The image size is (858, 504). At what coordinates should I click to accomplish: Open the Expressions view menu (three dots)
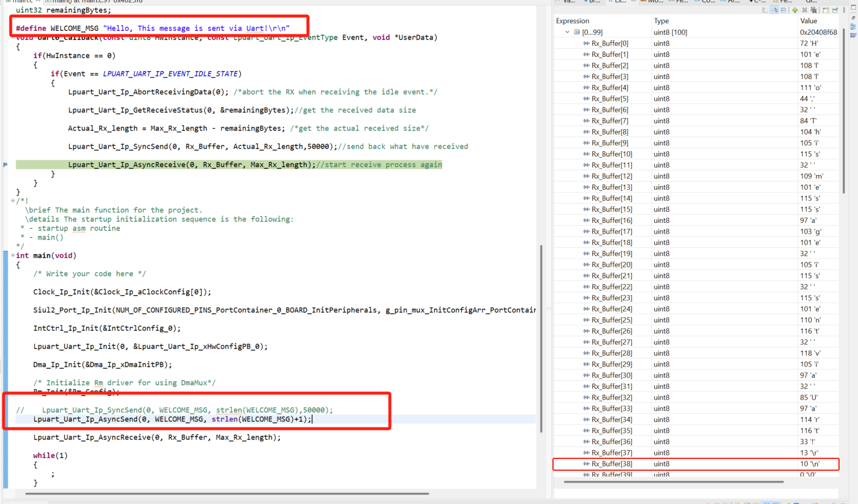click(x=844, y=10)
